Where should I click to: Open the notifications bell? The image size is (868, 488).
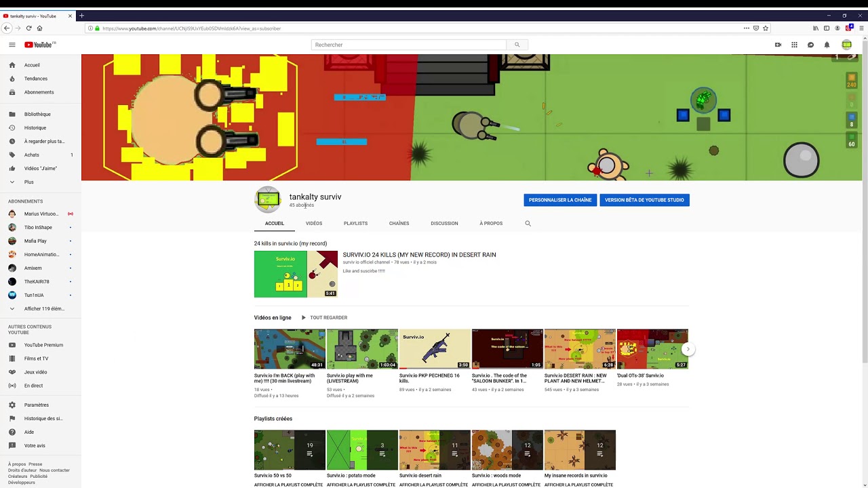click(827, 45)
